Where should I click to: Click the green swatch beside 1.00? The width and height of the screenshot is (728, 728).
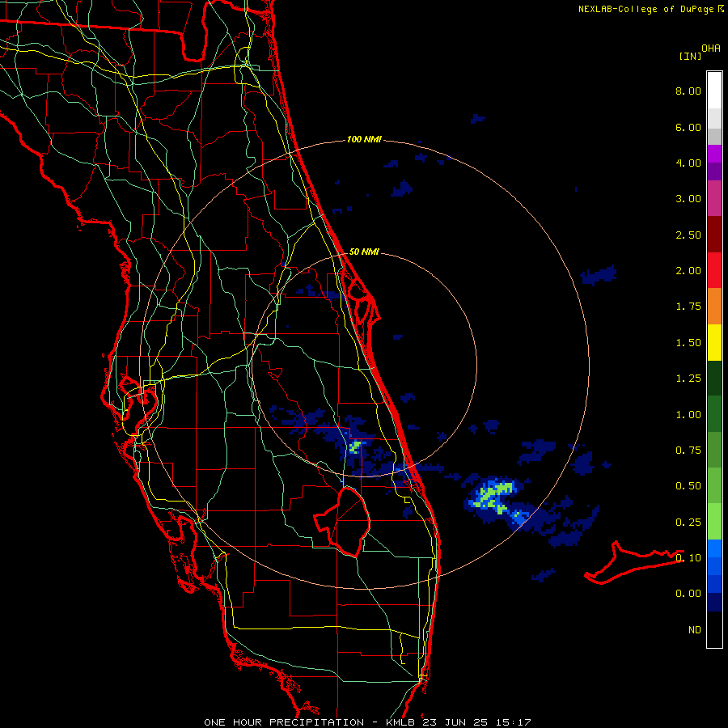click(x=714, y=414)
